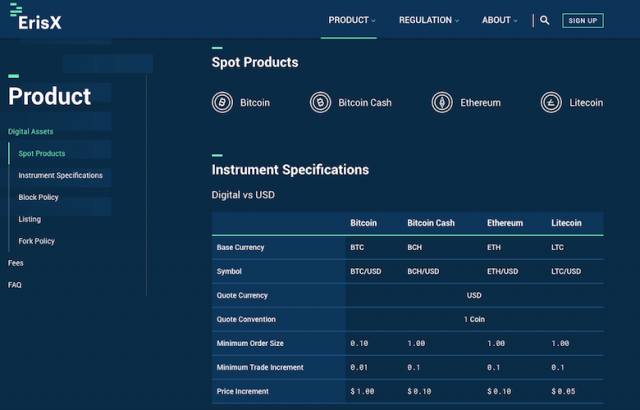
Task: Click the ETH base currency cell
Action: [493, 247]
